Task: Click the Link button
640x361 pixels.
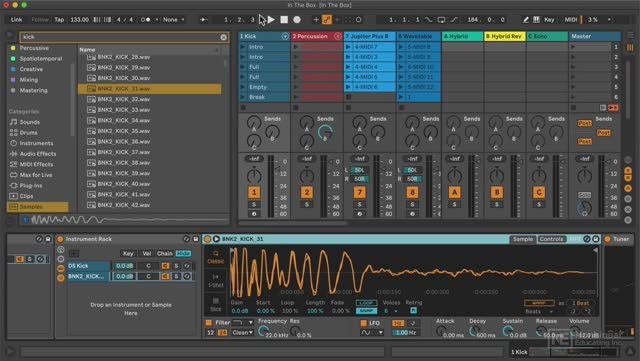Action: (17, 19)
